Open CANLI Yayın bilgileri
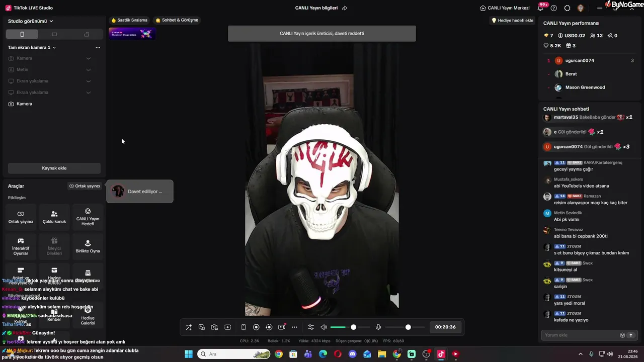Screen dimensions: 644x362 (316, 8)
